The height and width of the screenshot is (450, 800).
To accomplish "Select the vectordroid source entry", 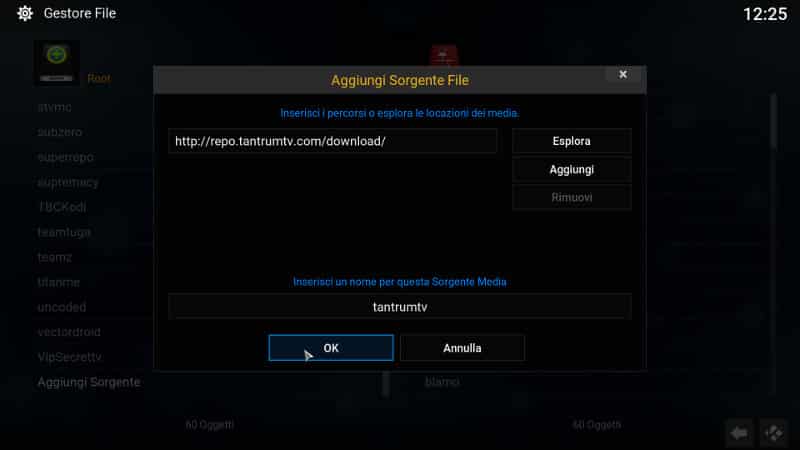I will (69, 332).
